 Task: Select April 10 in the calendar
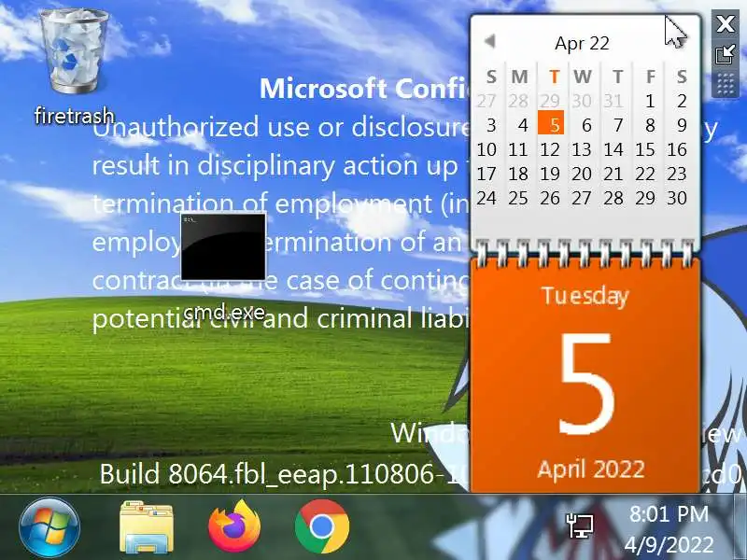coord(486,149)
